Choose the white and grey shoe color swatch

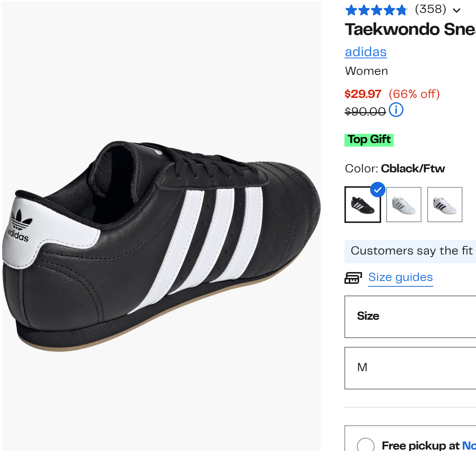404,205
